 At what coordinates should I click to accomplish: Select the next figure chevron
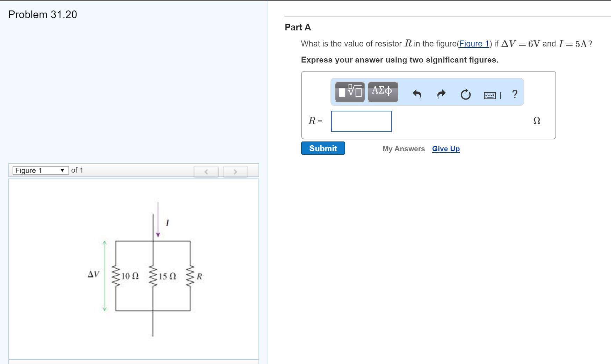(235, 171)
